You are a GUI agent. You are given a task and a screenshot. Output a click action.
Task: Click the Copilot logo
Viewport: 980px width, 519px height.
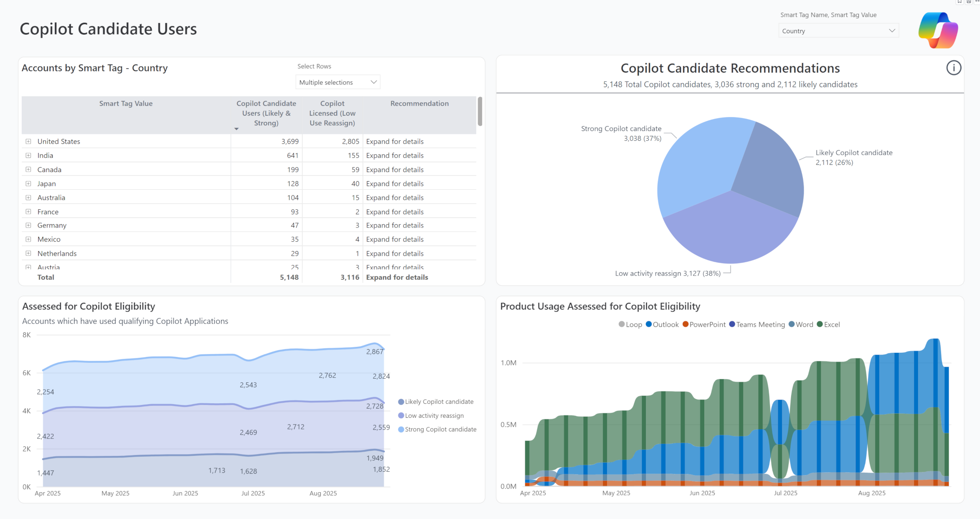[x=938, y=30]
